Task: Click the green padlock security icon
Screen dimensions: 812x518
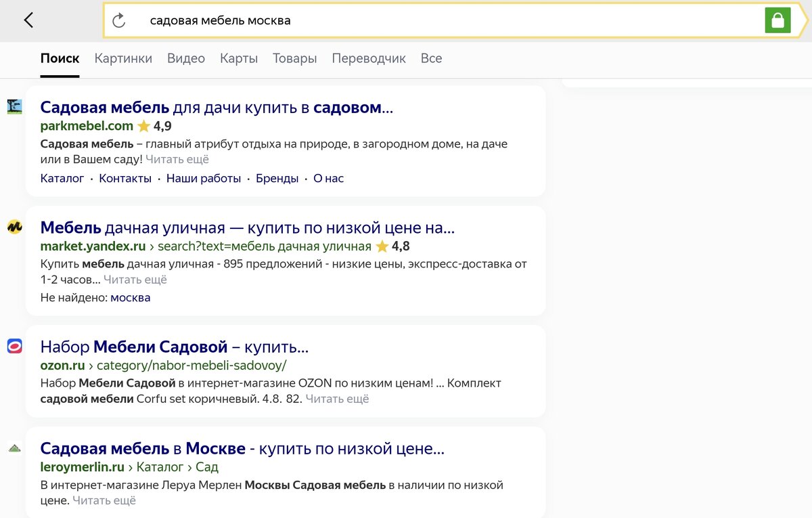Action: (777, 20)
